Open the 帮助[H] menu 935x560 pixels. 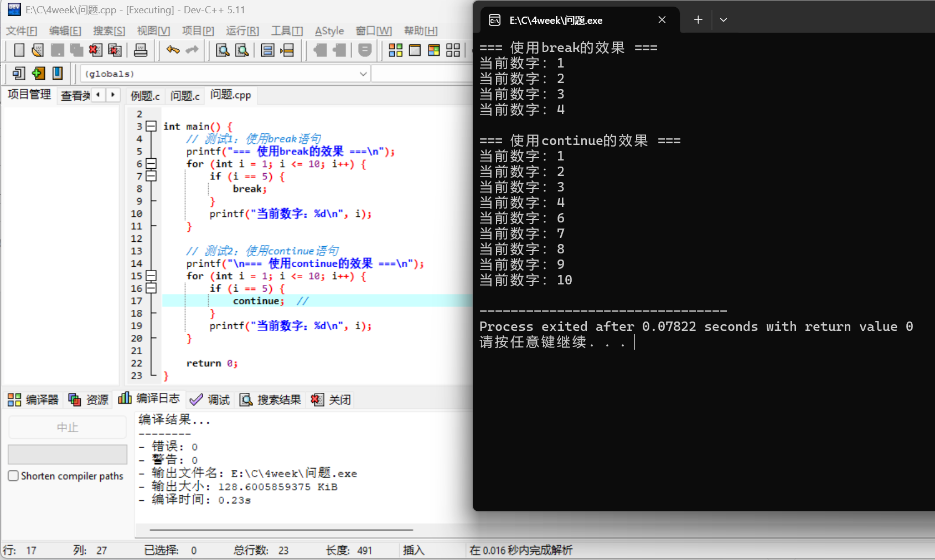click(421, 31)
